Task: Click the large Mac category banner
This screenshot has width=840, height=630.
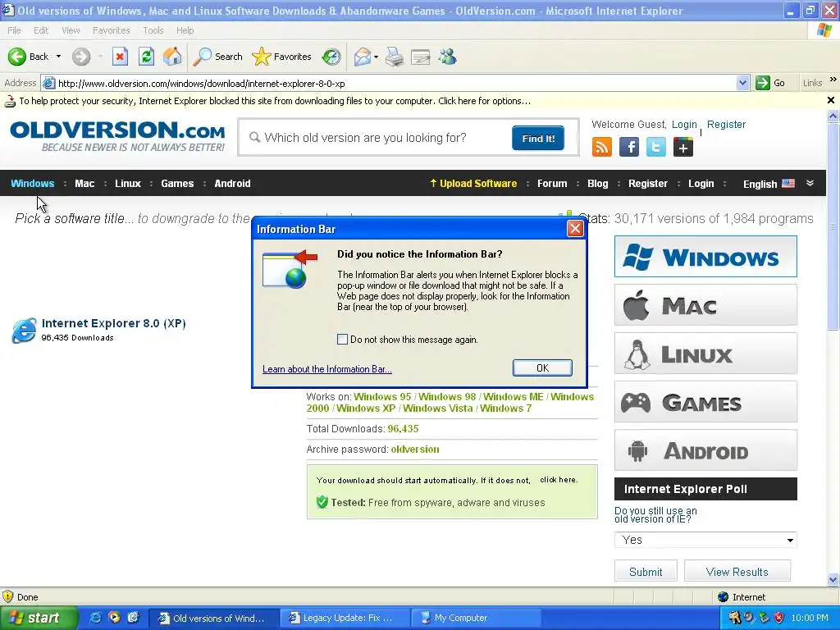Action: point(705,305)
